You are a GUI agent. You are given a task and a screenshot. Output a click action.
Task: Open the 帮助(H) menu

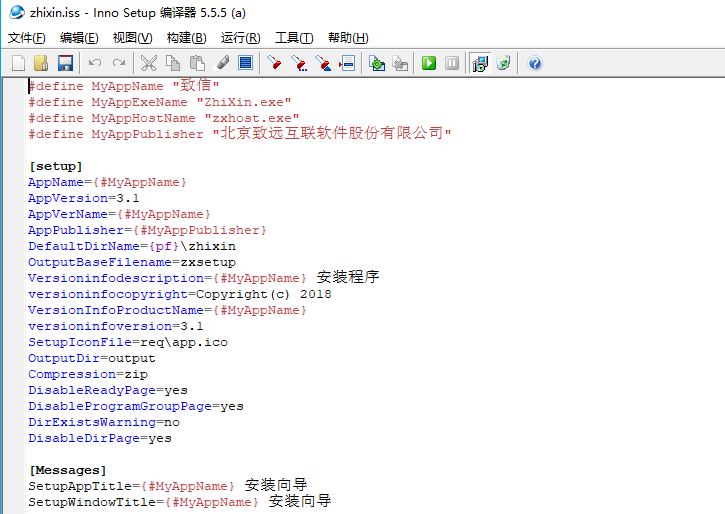pos(348,38)
